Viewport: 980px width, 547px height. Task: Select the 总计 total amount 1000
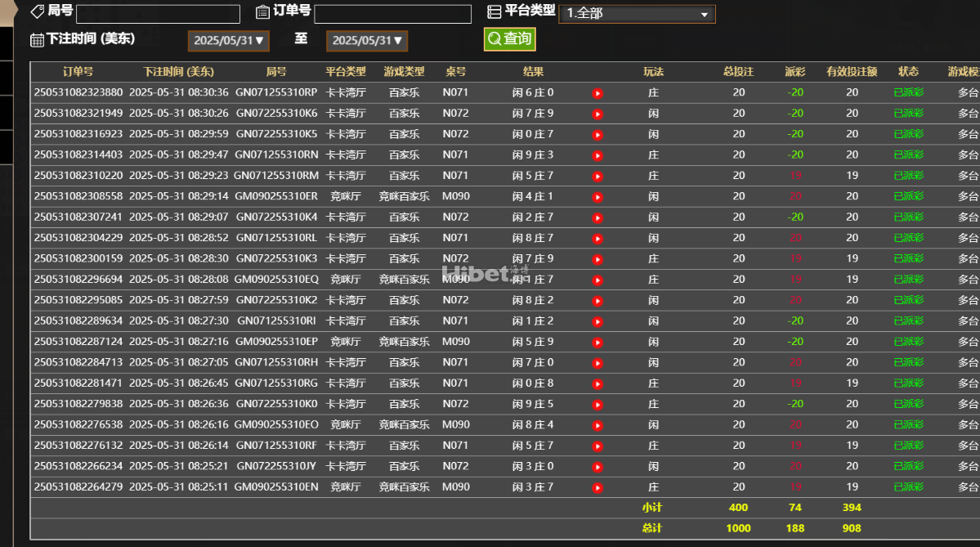point(738,528)
